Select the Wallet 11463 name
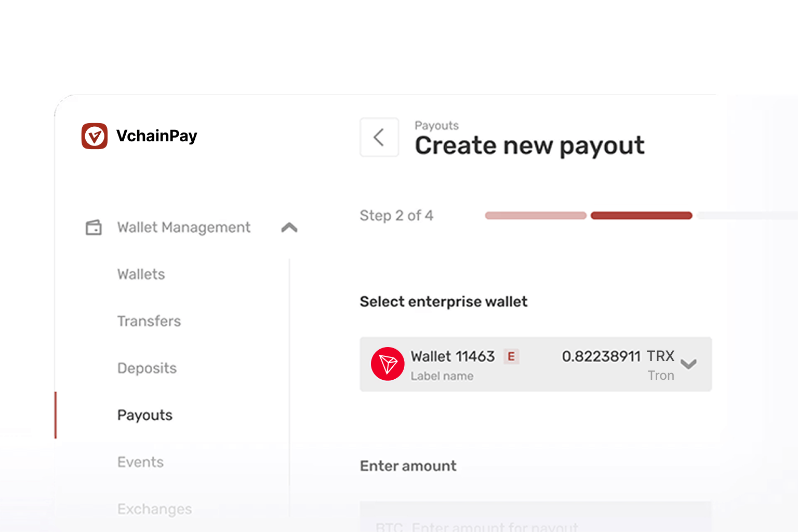Viewport: 798px width, 532px height. click(453, 356)
